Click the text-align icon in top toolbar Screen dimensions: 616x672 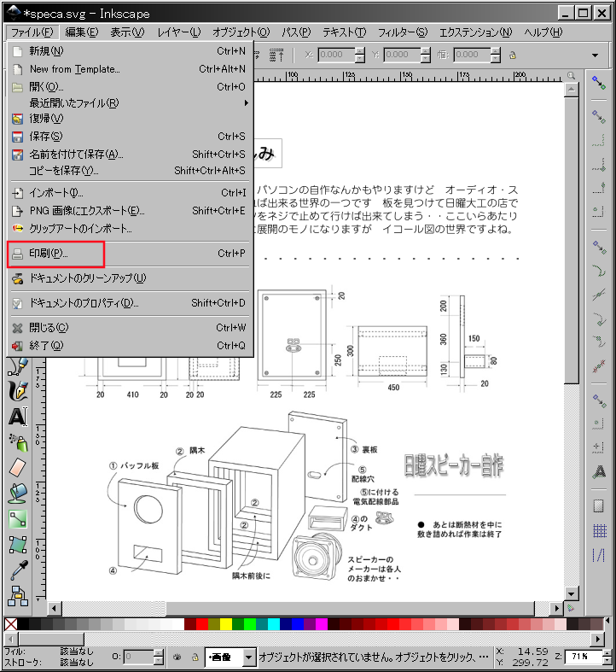[276, 55]
